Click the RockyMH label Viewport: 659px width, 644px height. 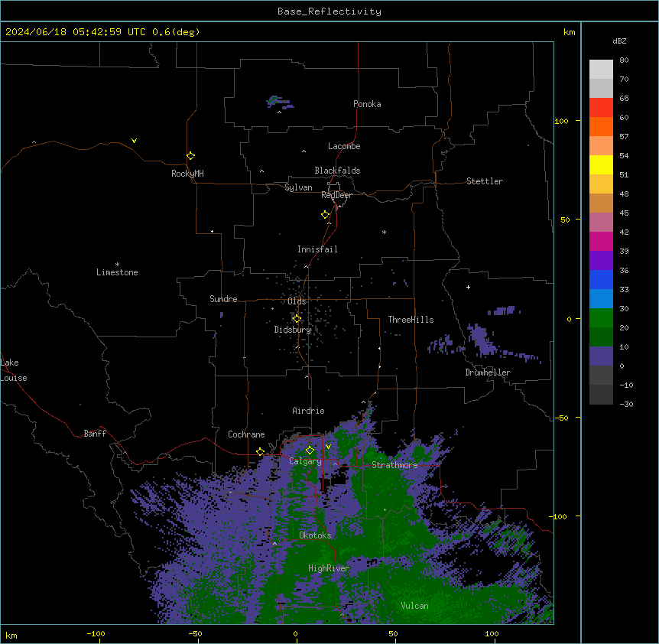coord(187,174)
